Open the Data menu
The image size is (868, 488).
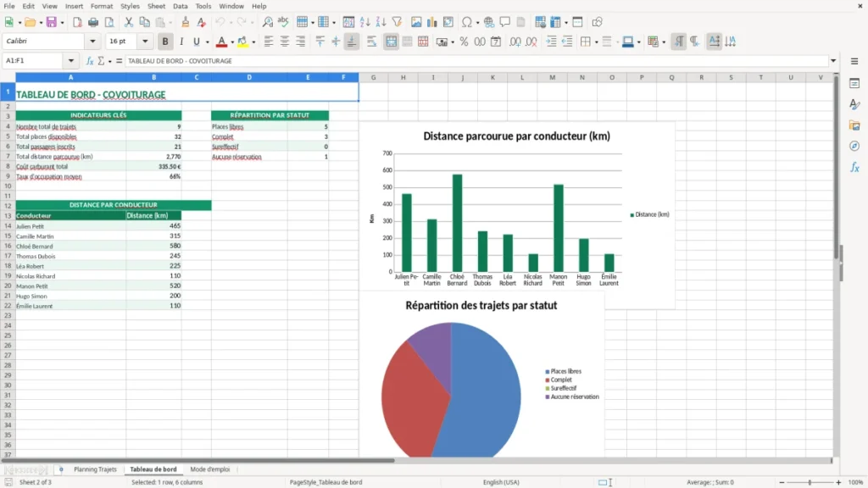(x=181, y=6)
